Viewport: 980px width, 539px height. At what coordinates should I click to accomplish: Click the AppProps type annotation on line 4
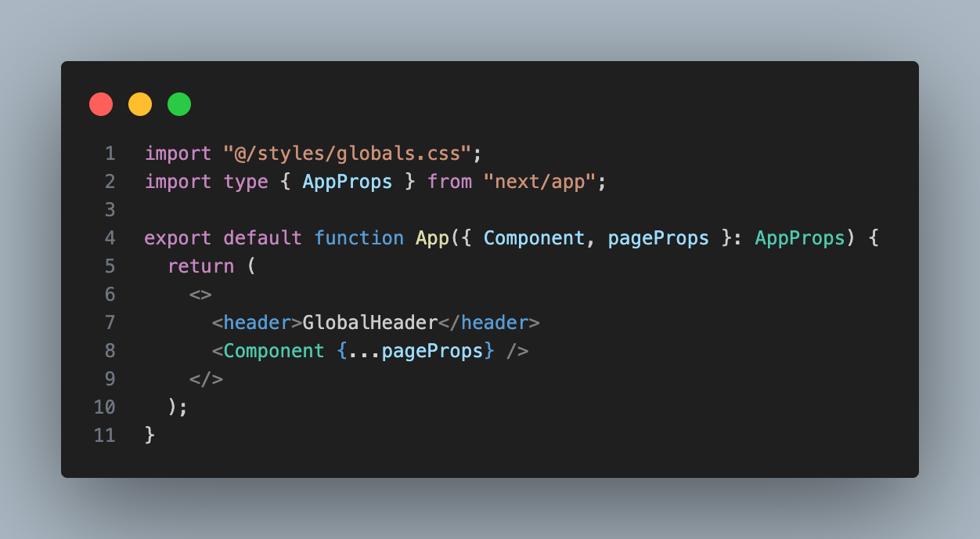tap(800, 237)
